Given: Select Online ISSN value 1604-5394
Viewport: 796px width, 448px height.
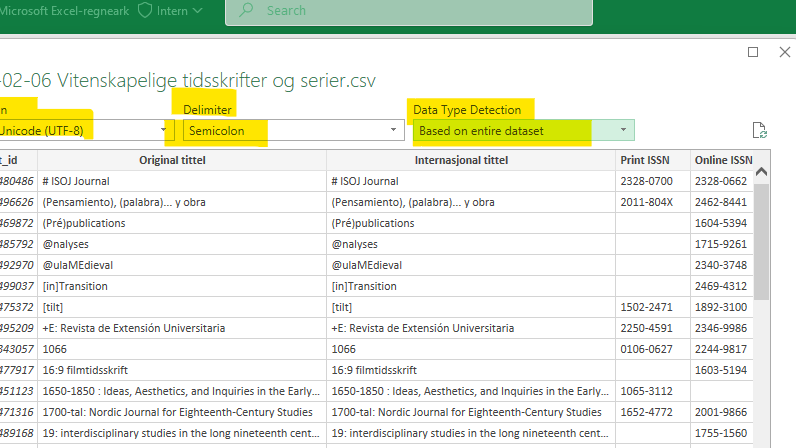Looking at the screenshot, I should (721, 223).
